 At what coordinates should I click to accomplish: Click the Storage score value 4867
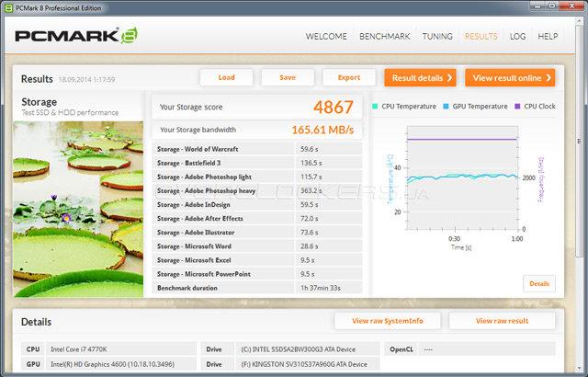pos(334,107)
